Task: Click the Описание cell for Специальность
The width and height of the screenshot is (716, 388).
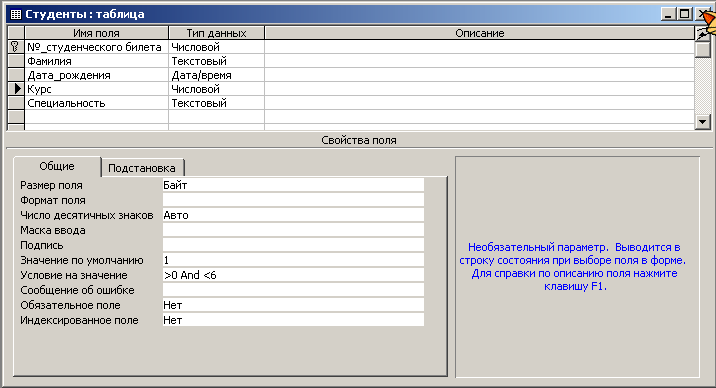Action: tap(479, 103)
